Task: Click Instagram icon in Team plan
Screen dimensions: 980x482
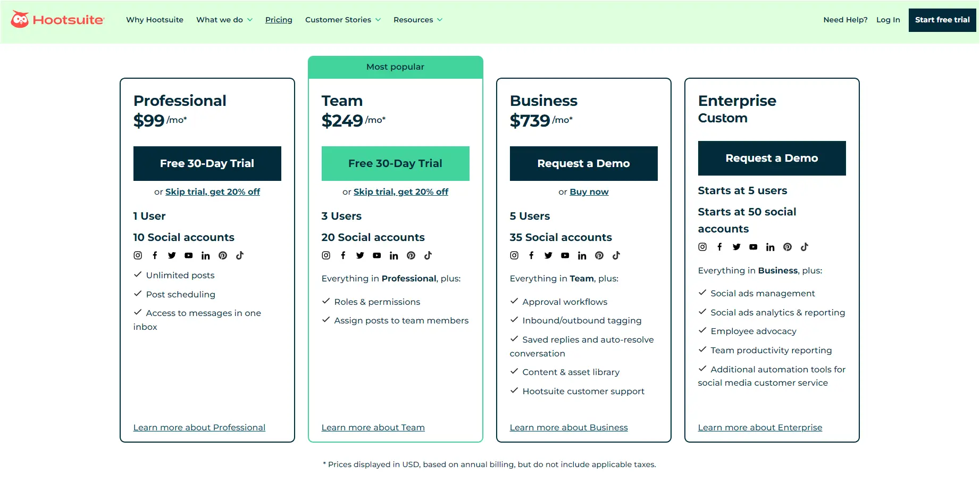Action: click(326, 255)
